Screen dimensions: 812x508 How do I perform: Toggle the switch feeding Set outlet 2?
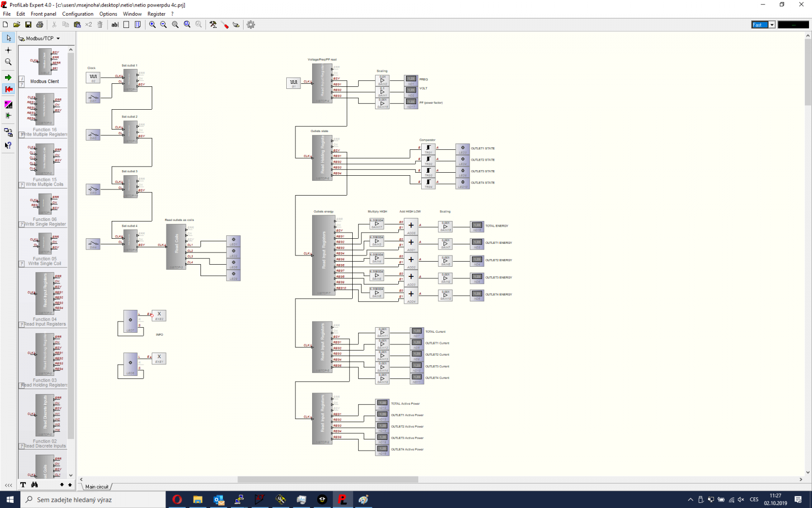click(x=93, y=135)
